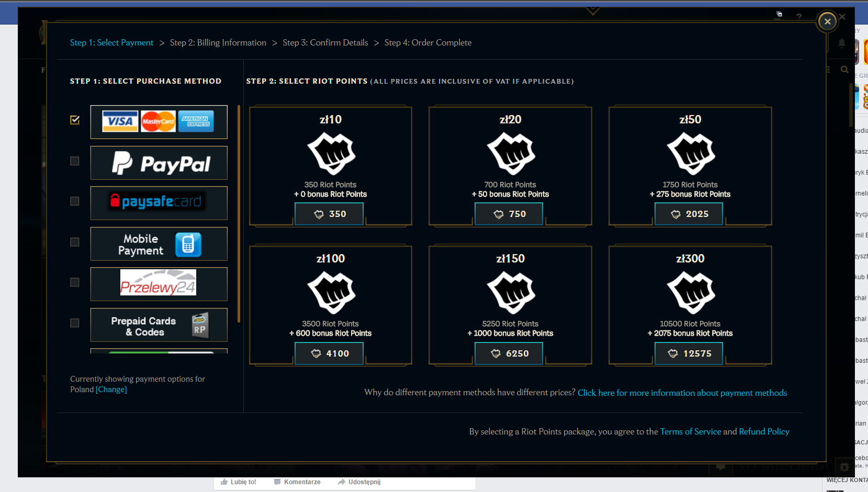Viewport: 868px width, 492px height.
Task: Click the fist icon in zł300 package
Action: (x=690, y=292)
